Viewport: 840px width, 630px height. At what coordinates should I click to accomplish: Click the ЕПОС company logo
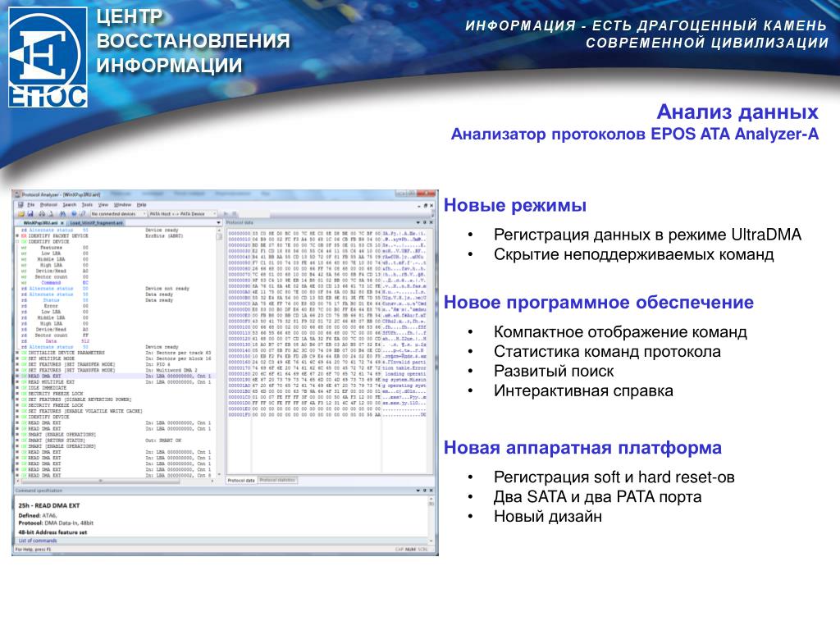(48, 57)
